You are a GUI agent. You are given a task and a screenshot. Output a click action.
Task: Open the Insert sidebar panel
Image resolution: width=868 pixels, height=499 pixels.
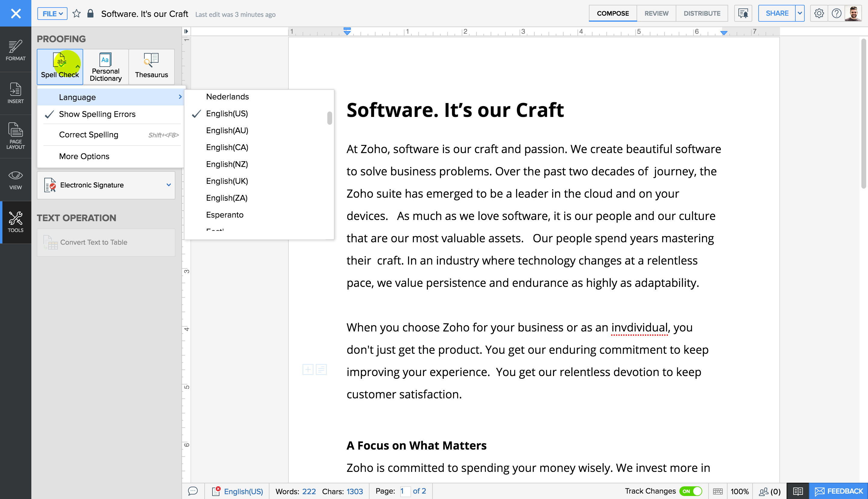pyautogui.click(x=15, y=93)
